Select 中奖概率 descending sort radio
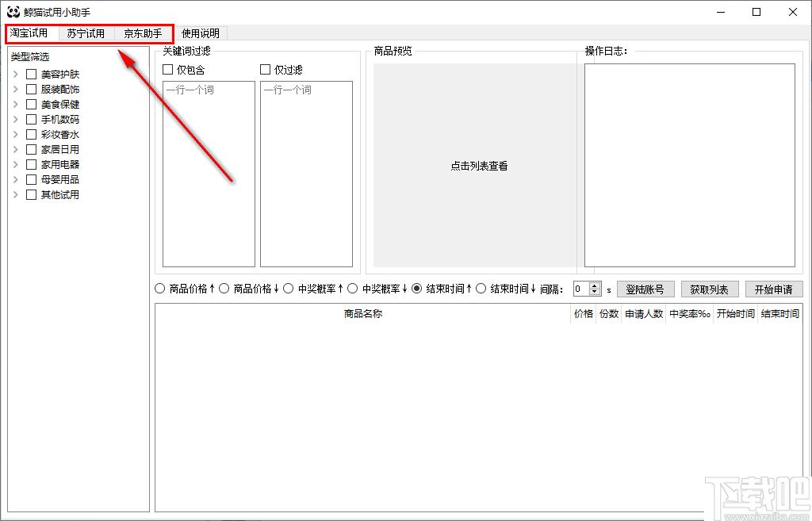The width and height of the screenshot is (812, 521). point(352,289)
